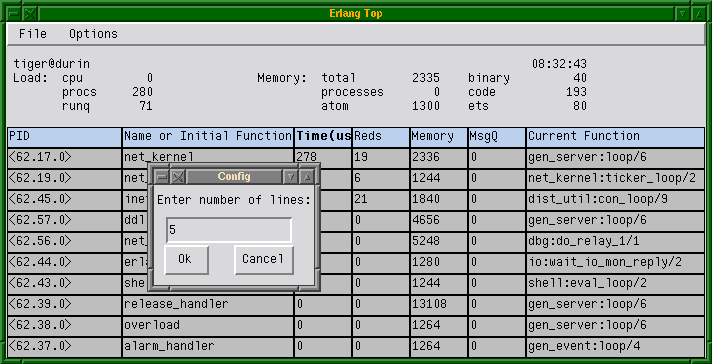
Task: Select PID cell <62.44.0>
Action: [64, 262]
